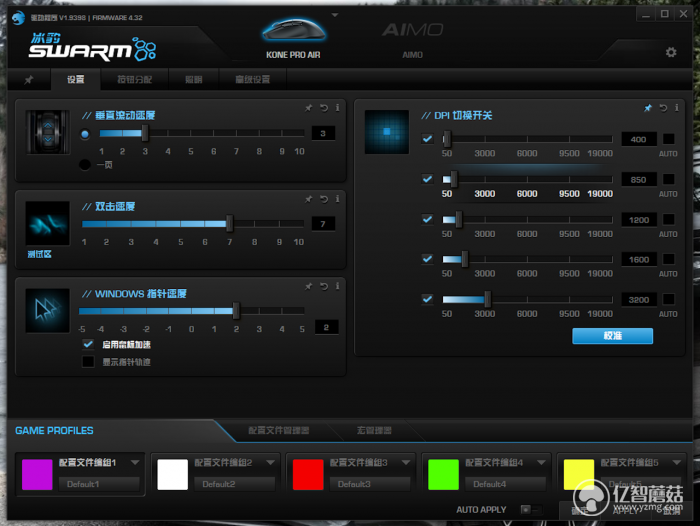
Task: Click the 1200 DPI value field
Action: point(639,220)
